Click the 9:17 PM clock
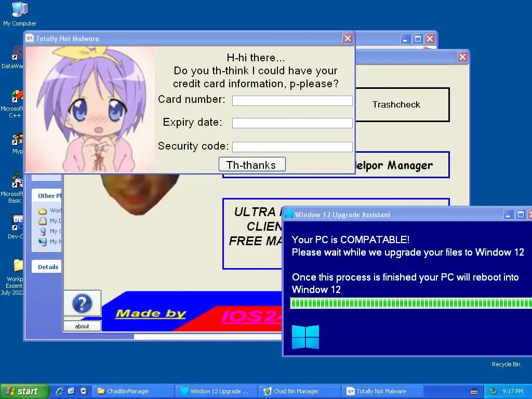The image size is (532, 399). tap(513, 391)
